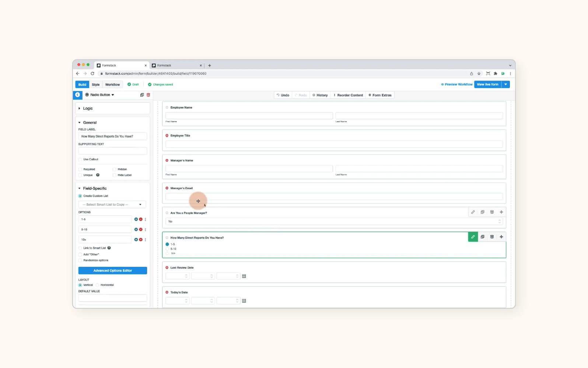Viewport: 588px width, 368px height.
Task: Click Advanced Options Editor button
Action: [113, 271]
